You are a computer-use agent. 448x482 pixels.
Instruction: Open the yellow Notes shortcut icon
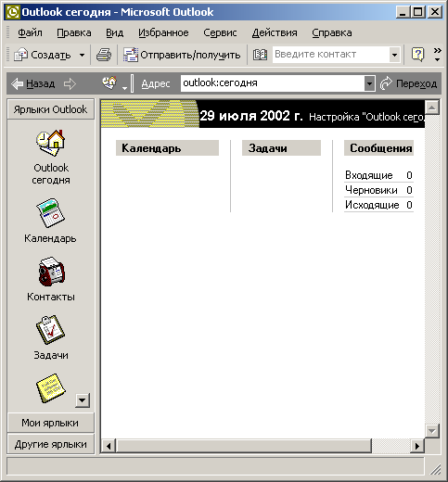(x=51, y=388)
